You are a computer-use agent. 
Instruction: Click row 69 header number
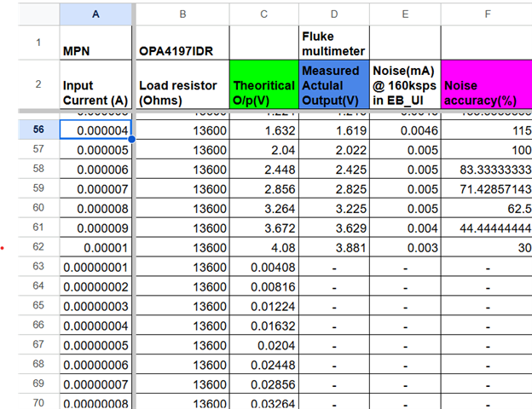pos(38,383)
